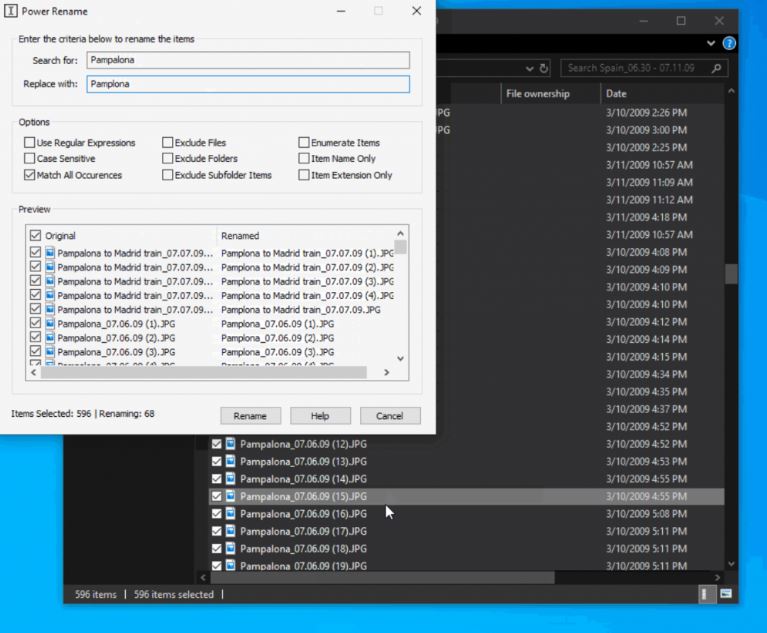767x633 pixels.
Task: Focus the Search for field
Action: (248, 60)
